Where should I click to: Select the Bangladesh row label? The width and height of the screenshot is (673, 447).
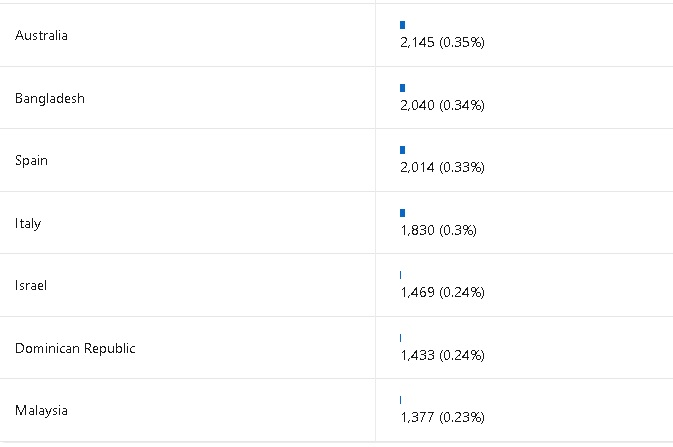[x=50, y=98]
